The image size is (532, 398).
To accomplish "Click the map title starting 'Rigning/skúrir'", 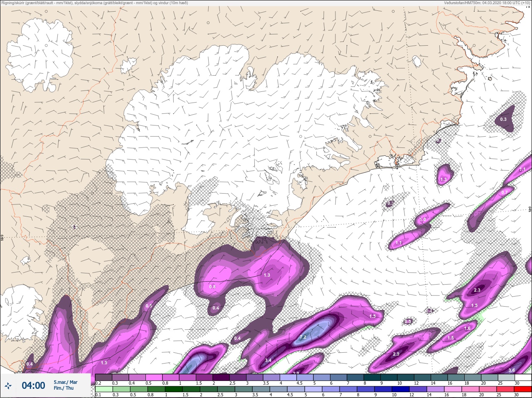I will pos(94,3).
